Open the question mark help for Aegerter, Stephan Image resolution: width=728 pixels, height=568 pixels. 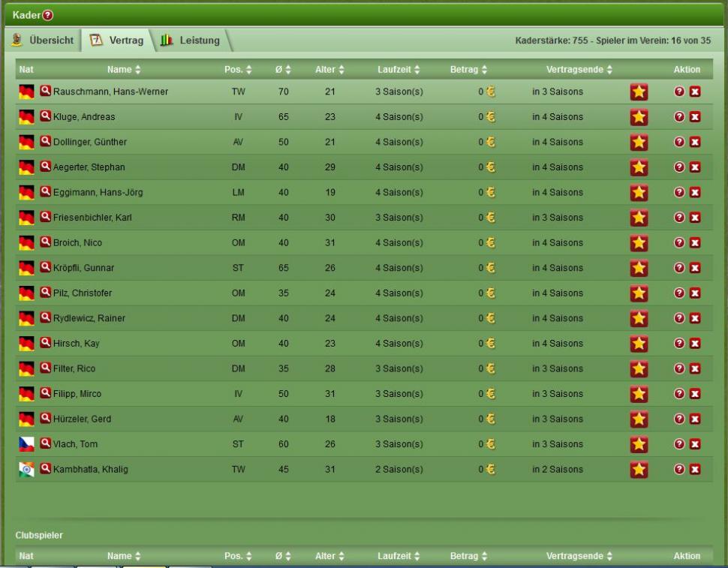[x=680, y=167]
